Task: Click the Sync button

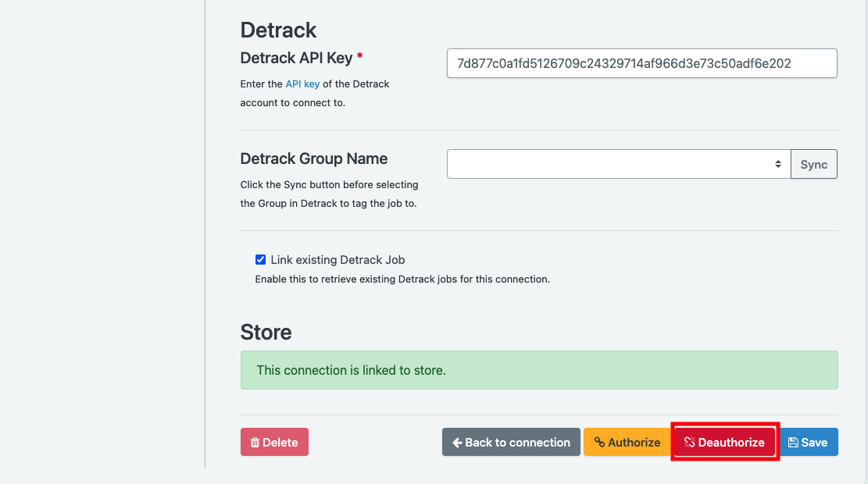Action: (x=814, y=164)
